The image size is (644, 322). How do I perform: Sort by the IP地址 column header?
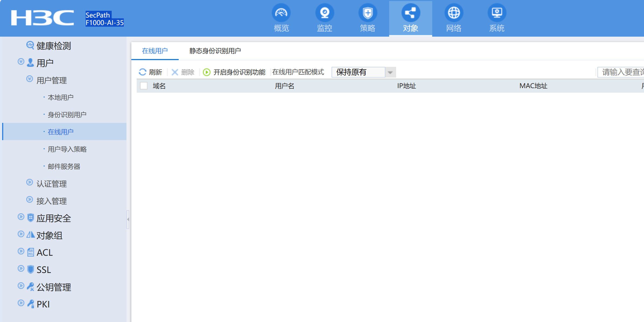point(406,86)
